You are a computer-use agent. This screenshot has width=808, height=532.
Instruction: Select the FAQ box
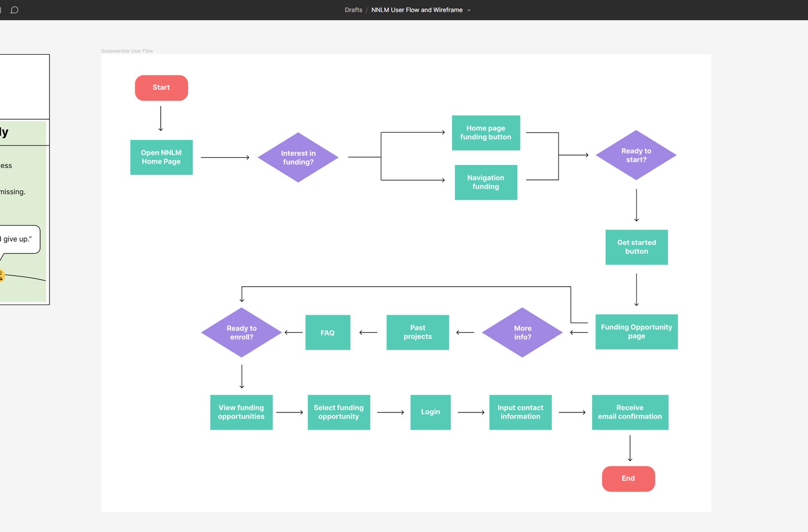pos(328,332)
